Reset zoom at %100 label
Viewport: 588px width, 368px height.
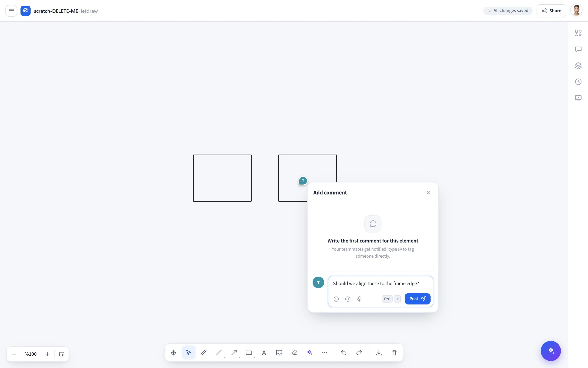tap(31, 354)
